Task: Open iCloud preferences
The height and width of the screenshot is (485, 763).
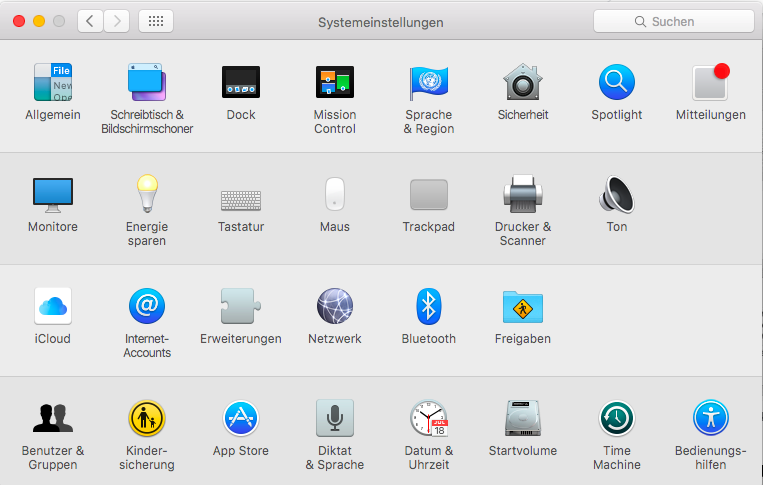Action: 53,306
